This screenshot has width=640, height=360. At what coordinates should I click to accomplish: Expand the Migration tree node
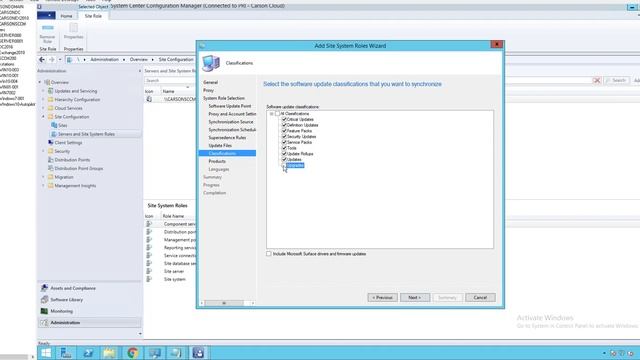click(43, 177)
